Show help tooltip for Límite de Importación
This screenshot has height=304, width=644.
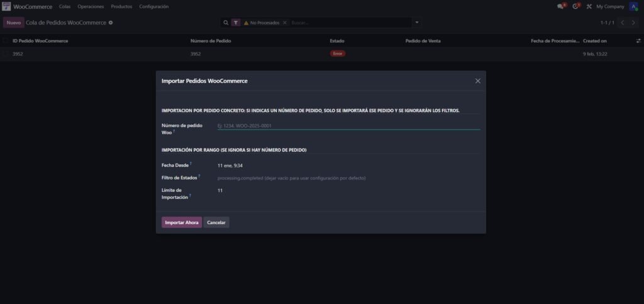(190, 196)
